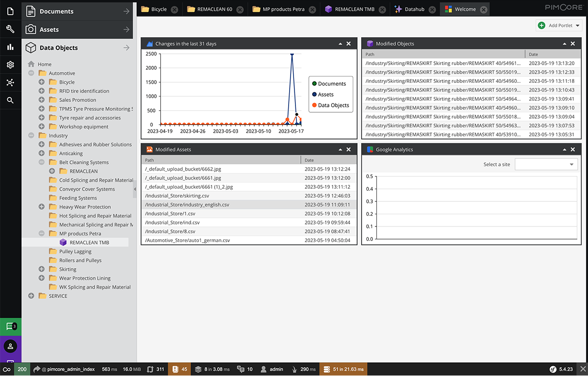Click the Add Portlet button
Screen dimensions: 588x376
[559, 25]
